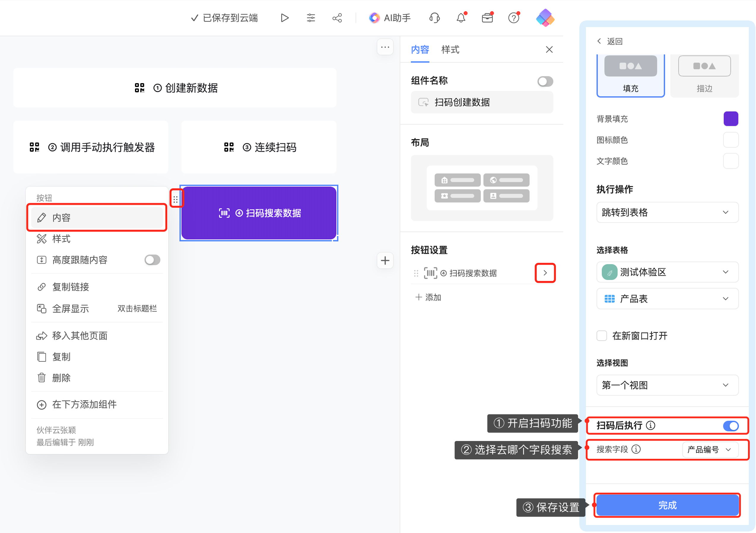The width and height of the screenshot is (756, 533).
Task: Click the purple ④ 扫码搜索数据 button
Action: click(x=259, y=213)
